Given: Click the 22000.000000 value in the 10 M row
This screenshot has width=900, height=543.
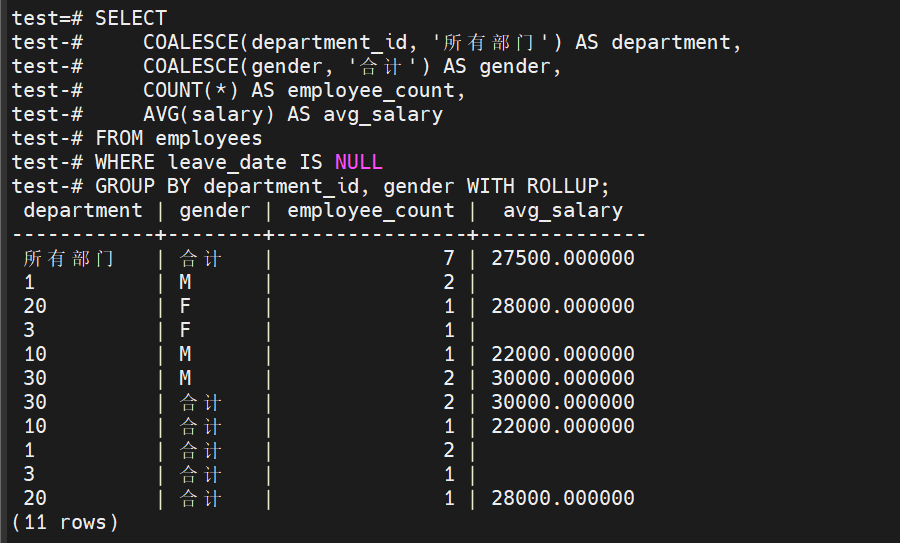Looking at the screenshot, I should (562, 354).
